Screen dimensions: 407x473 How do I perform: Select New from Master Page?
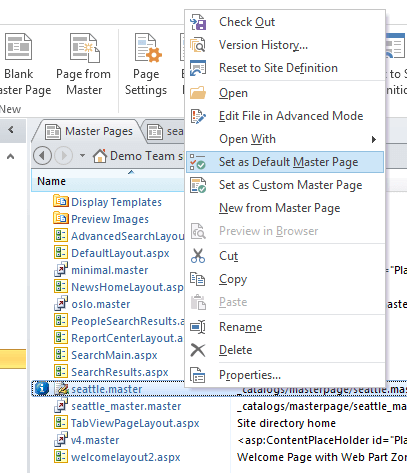click(x=280, y=208)
